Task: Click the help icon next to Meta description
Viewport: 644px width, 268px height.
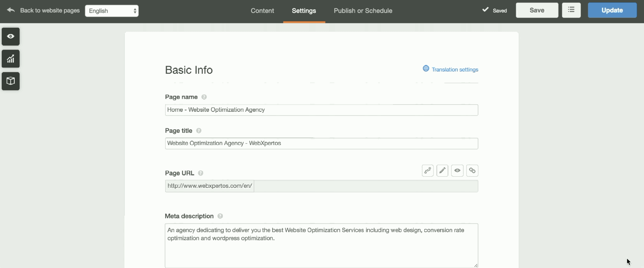Action: [220, 216]
